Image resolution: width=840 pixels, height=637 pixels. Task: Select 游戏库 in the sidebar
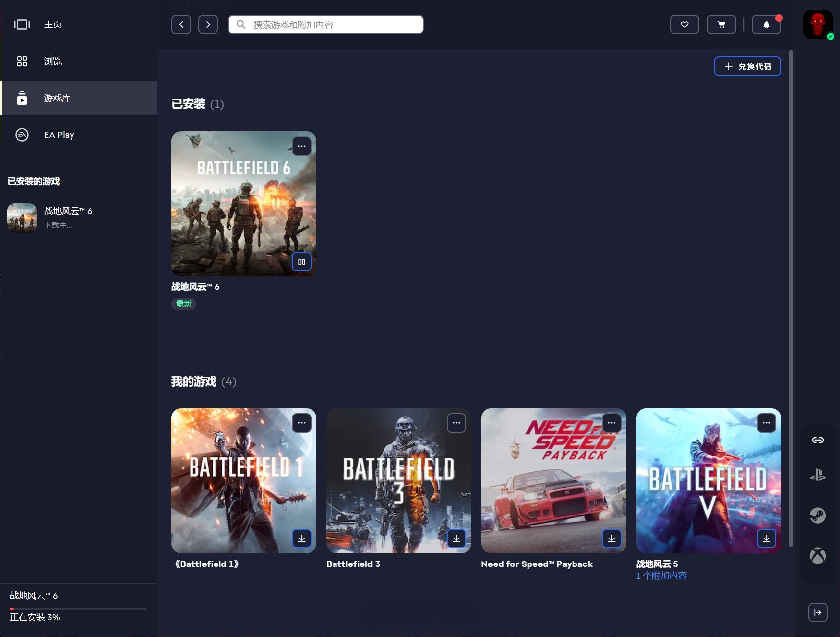[x=78, y=98]
